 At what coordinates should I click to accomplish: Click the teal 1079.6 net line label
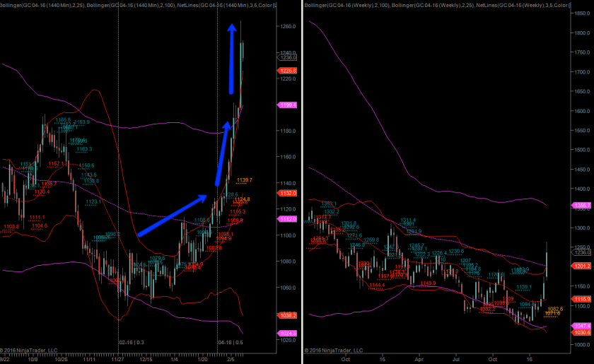(x=157, y=258)
